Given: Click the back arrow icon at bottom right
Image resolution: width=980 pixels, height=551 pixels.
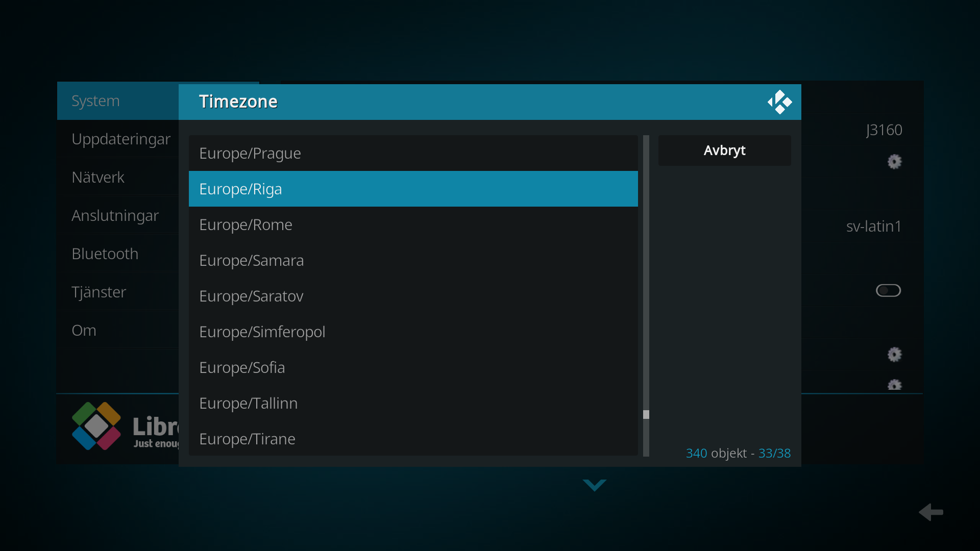Looking at the screenshot, I should (931, 512).
